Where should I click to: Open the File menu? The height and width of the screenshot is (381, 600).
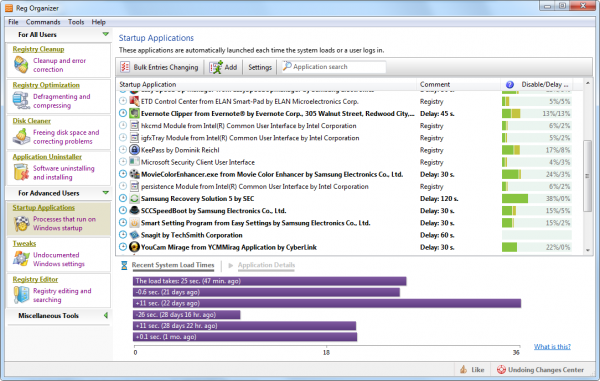(13, 22)
